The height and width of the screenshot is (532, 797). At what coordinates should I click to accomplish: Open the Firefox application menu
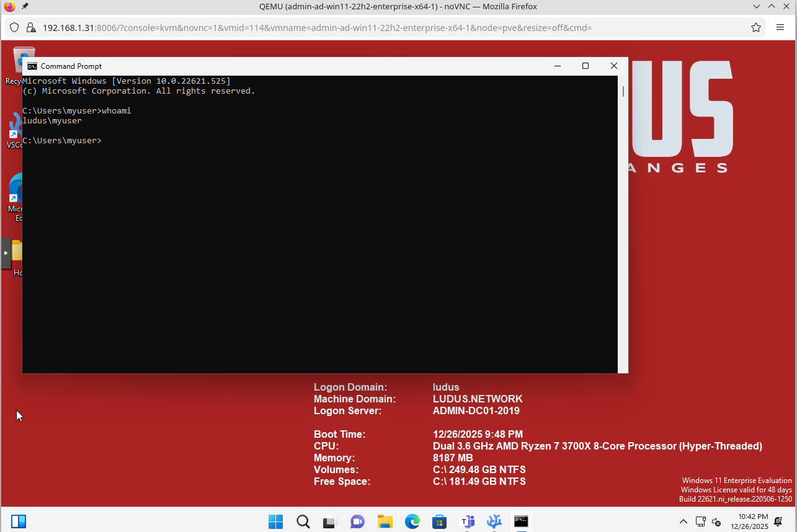coord(780,27)
